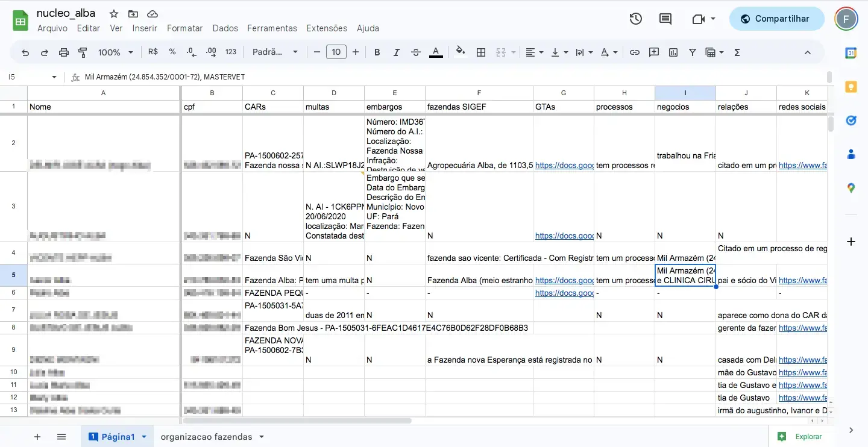Select the paint format tool

pyautogui.click(x=83, y=52)
